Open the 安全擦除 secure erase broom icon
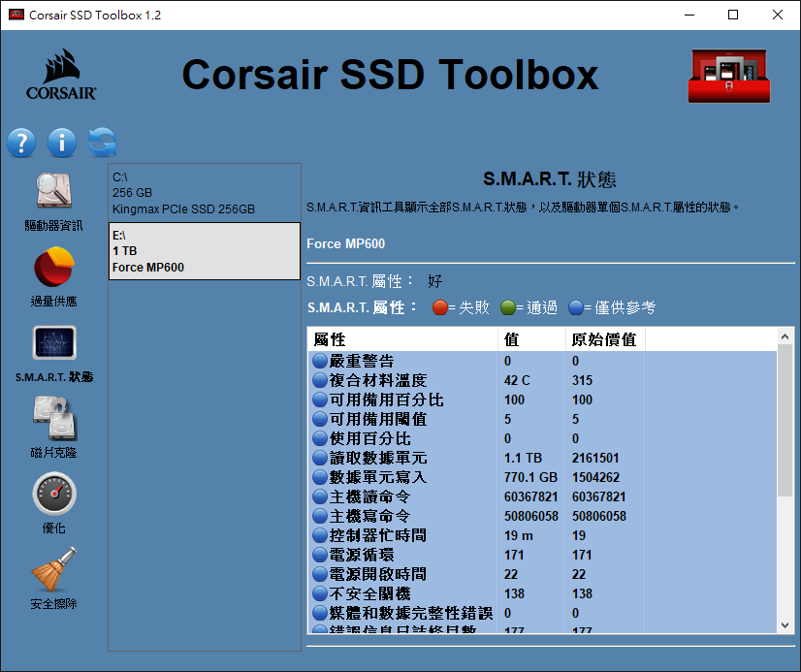801x672 pixels. pos(53,570)
